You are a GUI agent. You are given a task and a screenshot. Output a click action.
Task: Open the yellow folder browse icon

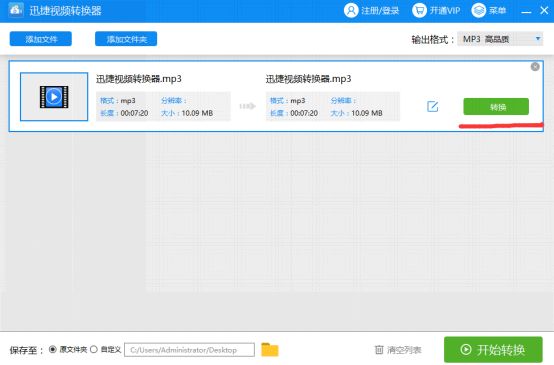click(270, 349)
